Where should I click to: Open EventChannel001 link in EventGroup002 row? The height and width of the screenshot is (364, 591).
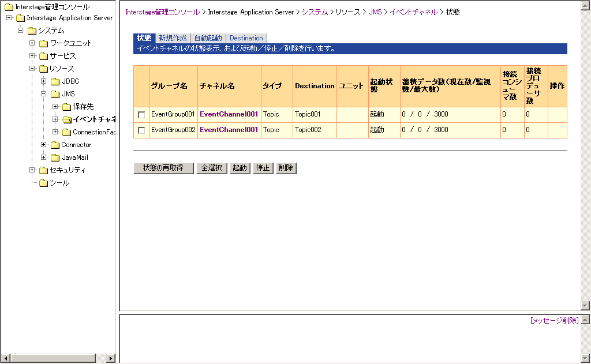coord(229,130)
